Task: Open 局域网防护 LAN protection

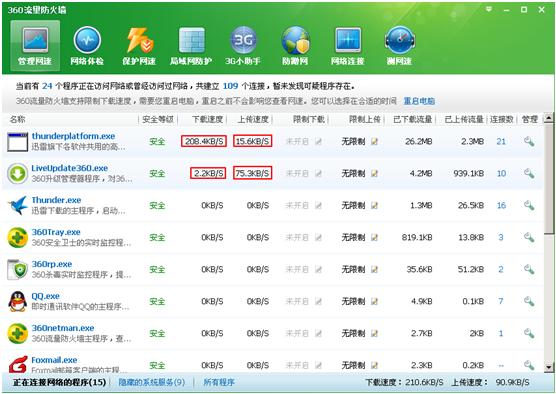Action: tap(191, 46)
